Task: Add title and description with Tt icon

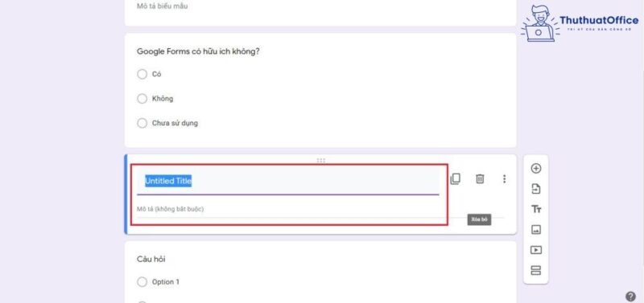Action: [x=536, y=210]
